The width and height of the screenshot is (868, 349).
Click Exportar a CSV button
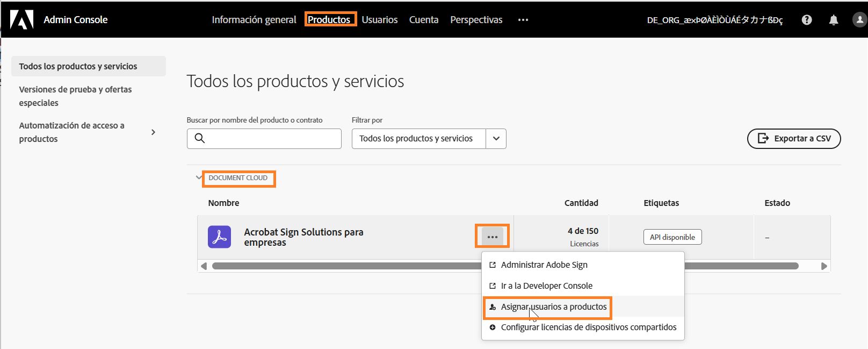794,138
